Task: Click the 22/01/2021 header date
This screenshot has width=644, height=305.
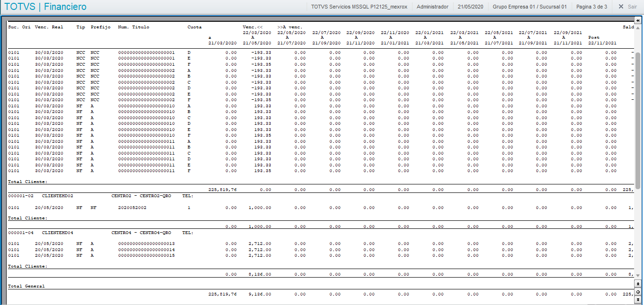Action: pos(429,33)
